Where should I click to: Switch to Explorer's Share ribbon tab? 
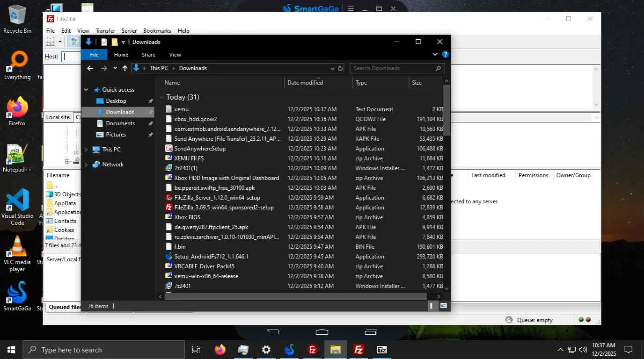pos(149,55)
